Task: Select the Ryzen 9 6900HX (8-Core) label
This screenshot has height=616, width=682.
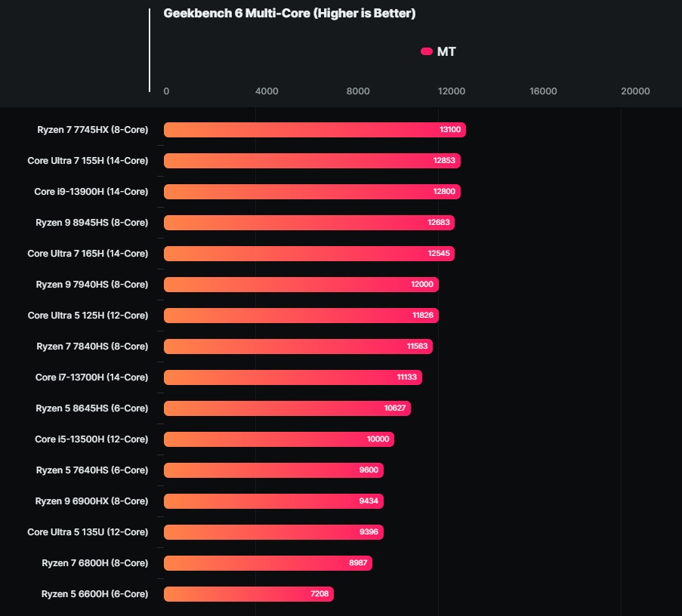Action: coord(92,500)
